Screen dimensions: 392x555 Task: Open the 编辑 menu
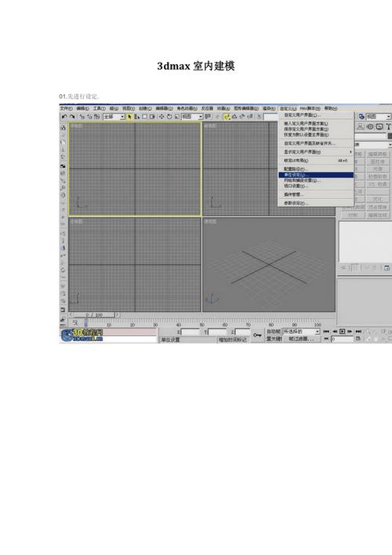click(x=83, y=108)
